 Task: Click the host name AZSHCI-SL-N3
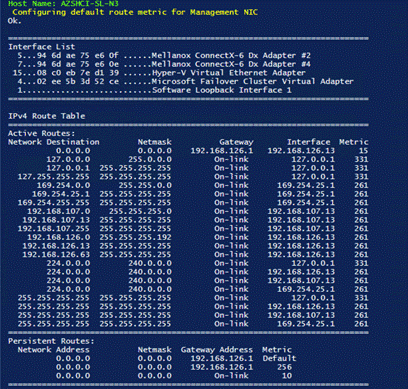tap(89, 4)
